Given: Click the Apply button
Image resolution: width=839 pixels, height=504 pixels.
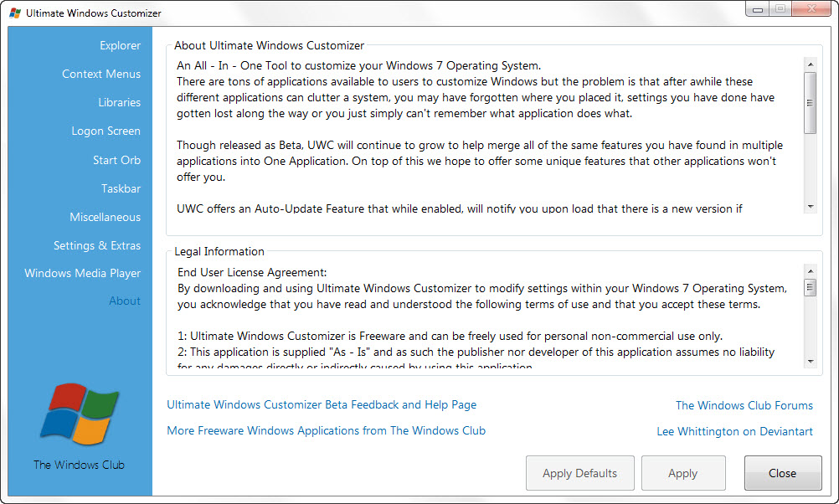Looking at the screenshot, I should [682, 473].
